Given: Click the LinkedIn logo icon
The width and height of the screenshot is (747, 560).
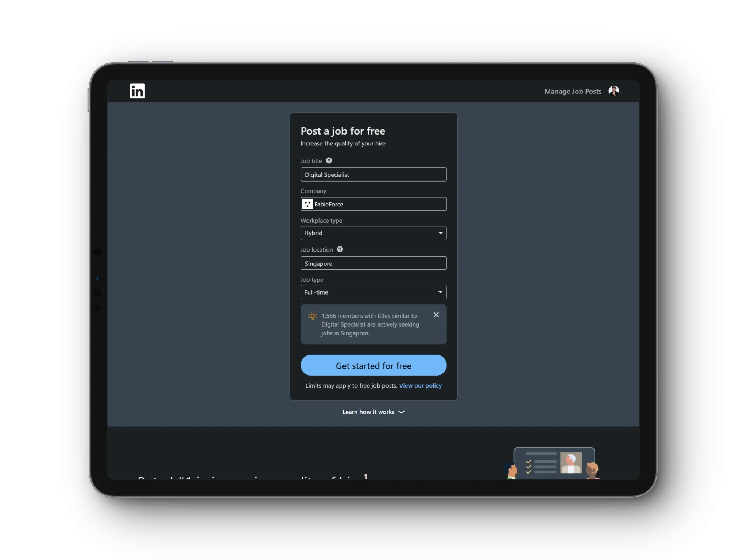Looking at the screenshot, I should [x=138, y=90].
